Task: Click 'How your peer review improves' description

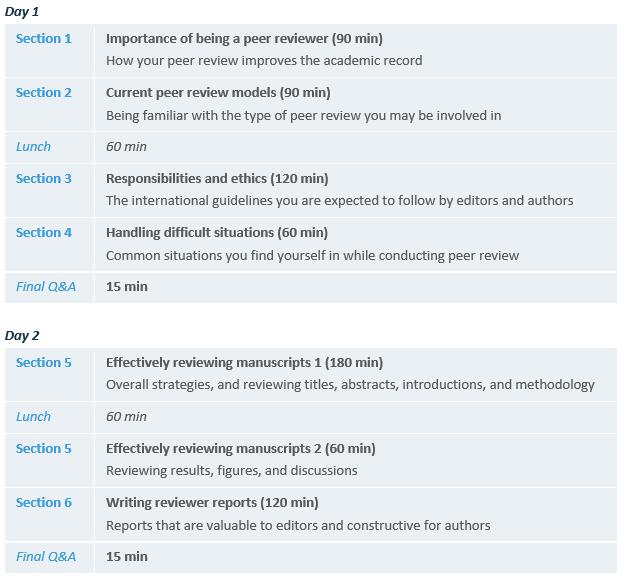Action: click(264, 61)
